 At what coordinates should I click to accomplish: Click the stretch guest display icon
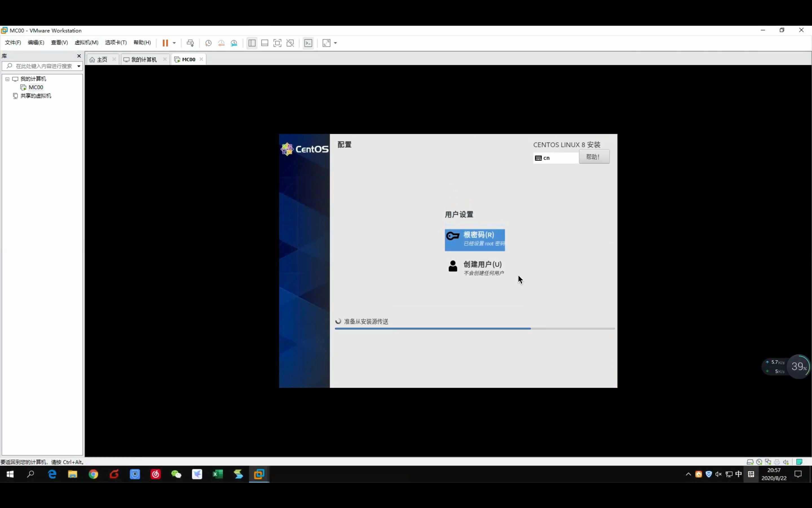(x=326, y=43)
